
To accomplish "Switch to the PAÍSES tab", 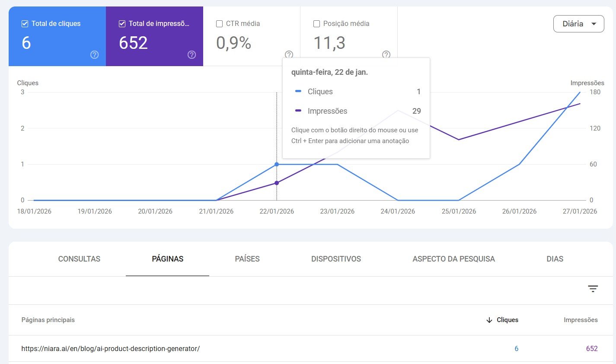I will (x=247, y=259).
